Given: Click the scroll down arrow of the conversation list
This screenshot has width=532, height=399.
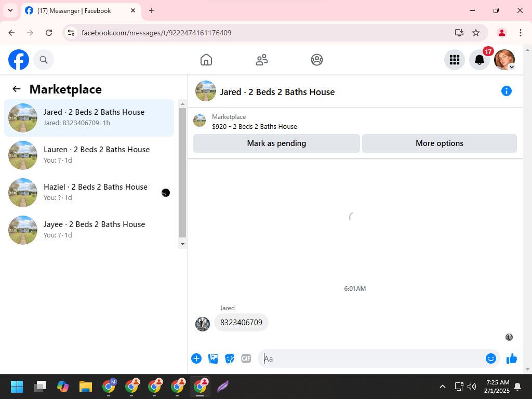Looking at the screenshot, I should click(182, 244).
